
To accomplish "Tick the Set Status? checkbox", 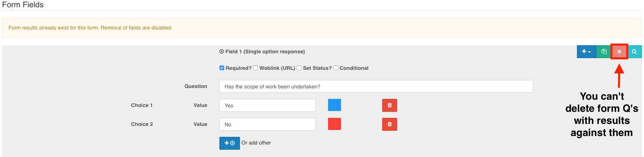I will (x=299, y=68).
